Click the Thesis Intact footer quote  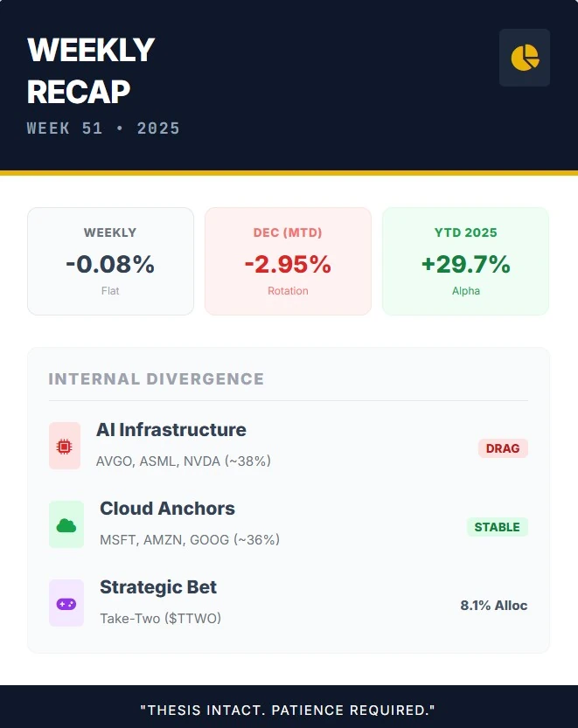tap(288, 710)
